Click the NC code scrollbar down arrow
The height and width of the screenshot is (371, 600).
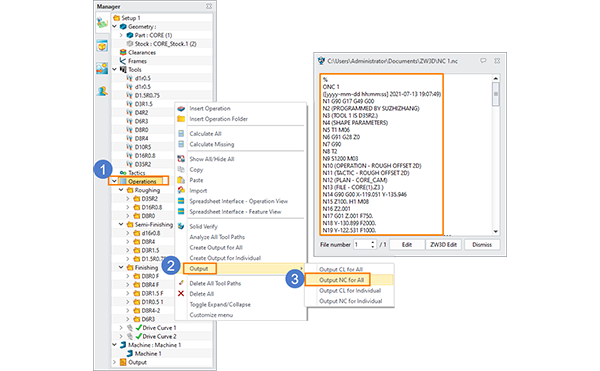pos(496,231)
